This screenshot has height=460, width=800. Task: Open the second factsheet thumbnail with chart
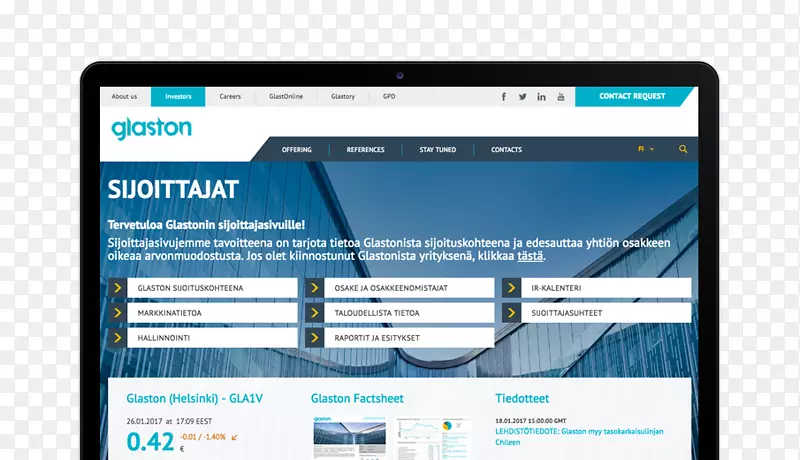pos(433,438)
